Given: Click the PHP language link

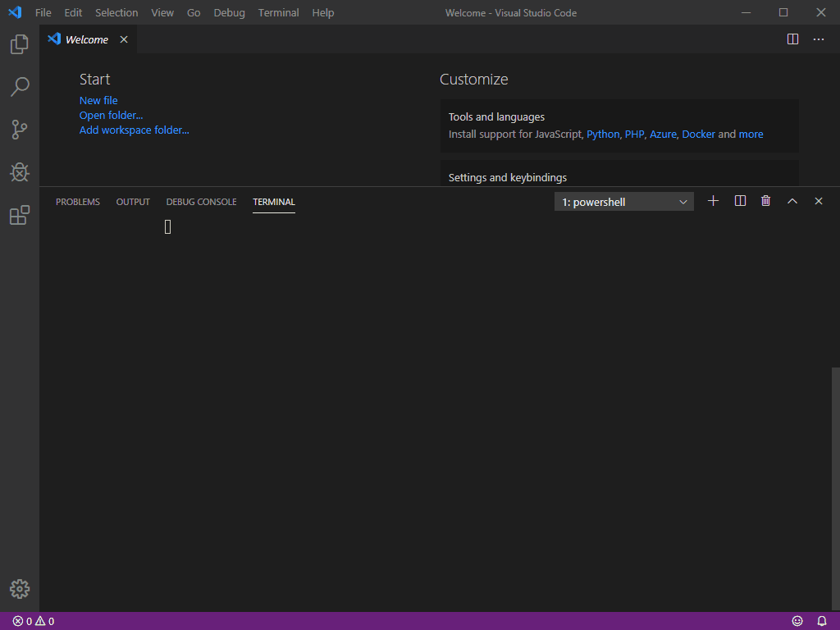Looking at the screenshot, I should pyautogui.click(x=634, y=135).
